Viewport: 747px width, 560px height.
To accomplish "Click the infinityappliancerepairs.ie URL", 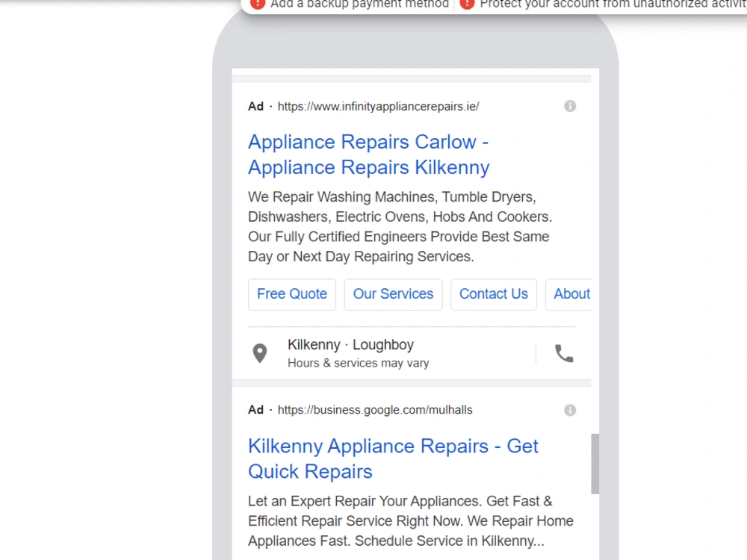I will tap(378, 106).
